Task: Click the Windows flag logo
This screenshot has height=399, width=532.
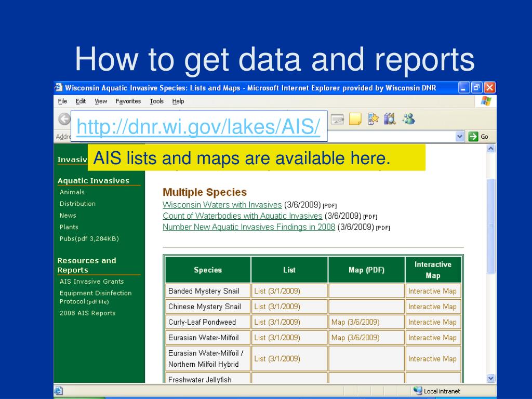Action: coord(486,101)
